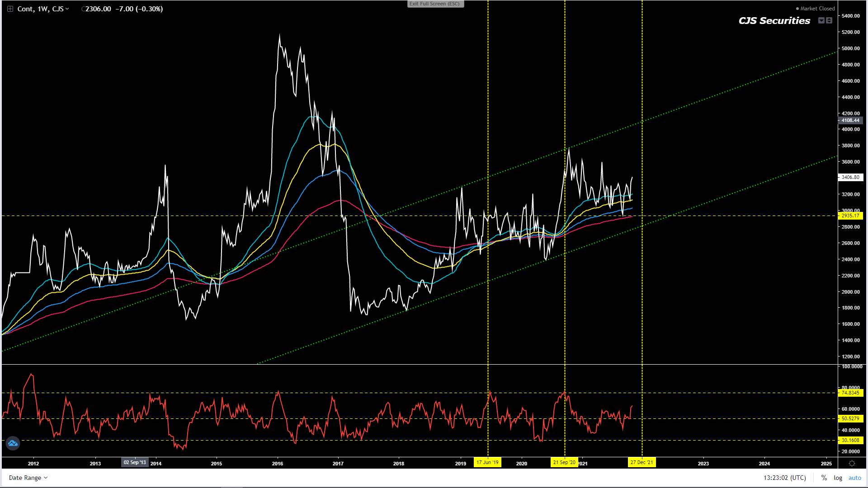Click the pane maximize up-down arrows icon

tap(829, 20)
